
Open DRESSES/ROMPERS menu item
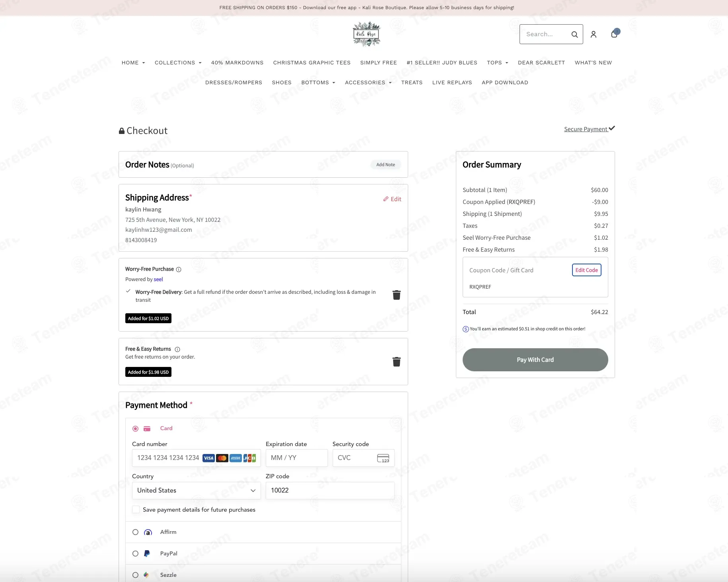234,83
